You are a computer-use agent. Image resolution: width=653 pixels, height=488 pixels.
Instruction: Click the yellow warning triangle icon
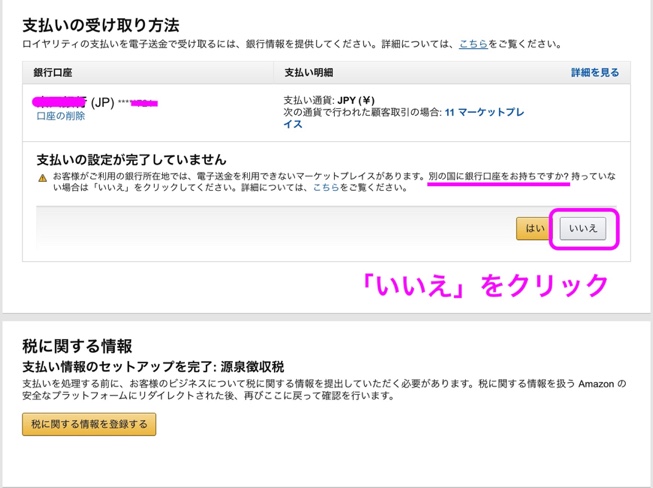coord(43,178)
